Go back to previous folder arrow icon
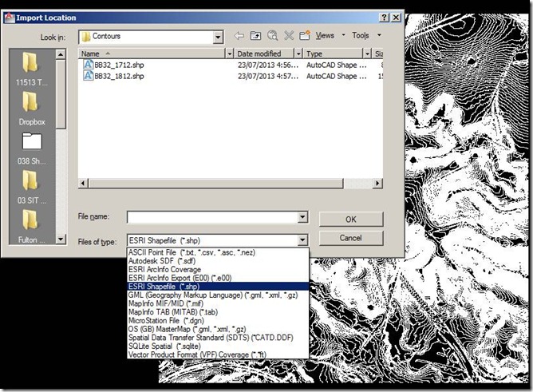Viewport: 533px width, 392px height. pyautogui.click(x=239, y=35)
